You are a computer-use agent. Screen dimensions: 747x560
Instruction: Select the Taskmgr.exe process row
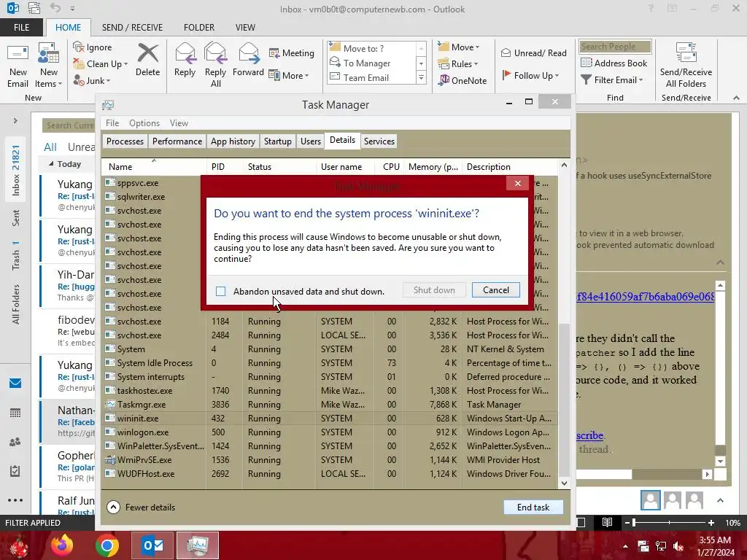tap(329, 405)
